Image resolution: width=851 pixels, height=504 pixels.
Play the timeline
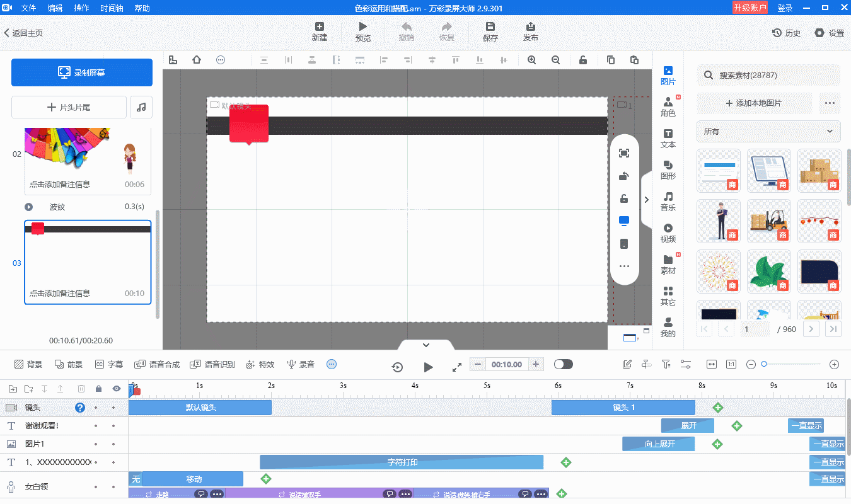point(428,367)
